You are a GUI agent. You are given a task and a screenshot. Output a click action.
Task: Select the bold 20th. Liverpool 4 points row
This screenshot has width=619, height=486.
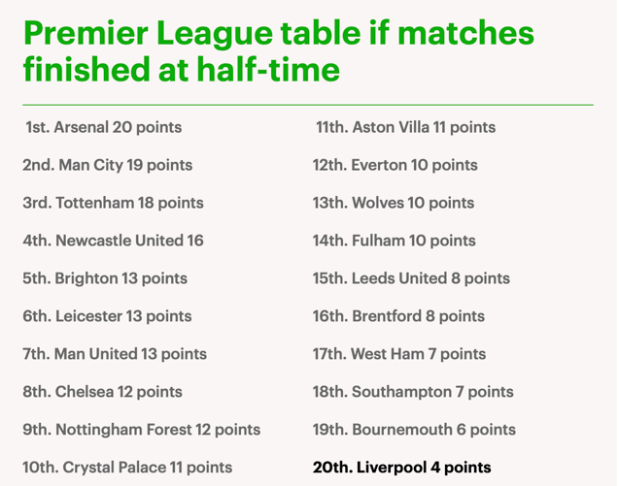(x=402, y=467)
